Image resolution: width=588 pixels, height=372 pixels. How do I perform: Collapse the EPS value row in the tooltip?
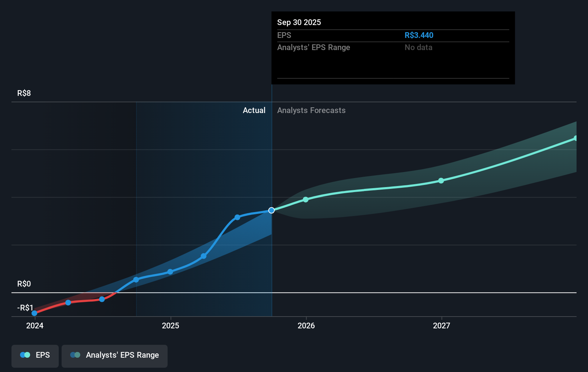tap(393, 35)
